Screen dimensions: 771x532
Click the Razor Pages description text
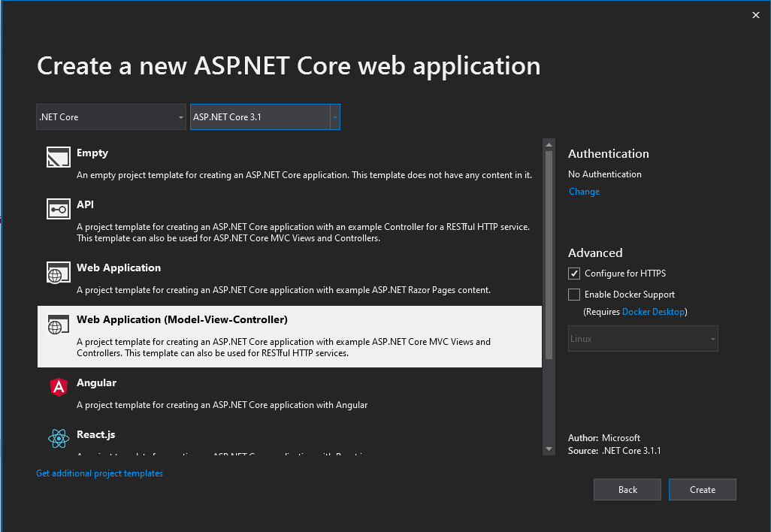point(283,290)
